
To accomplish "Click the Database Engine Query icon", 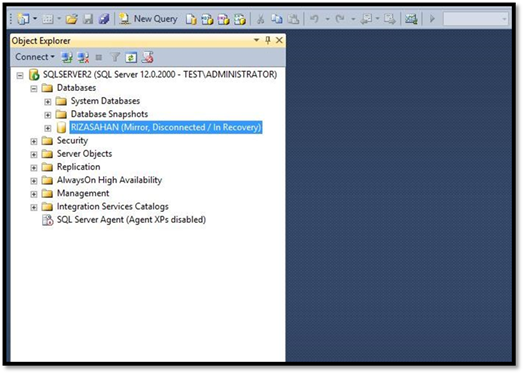I will 191,19.
